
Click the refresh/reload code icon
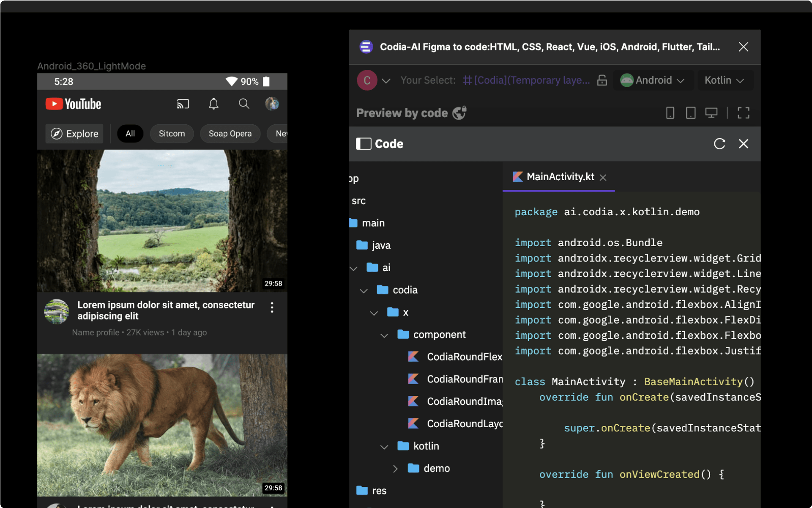click(719, 143)
